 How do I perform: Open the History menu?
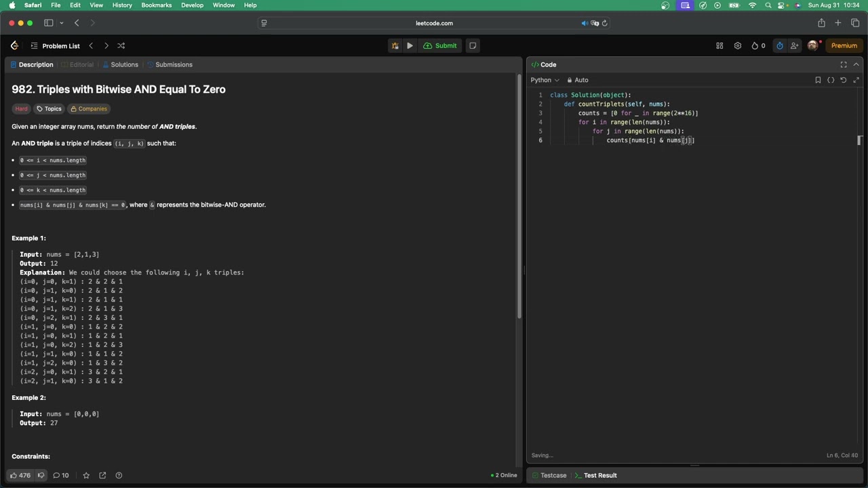click(x=122, y=5)
